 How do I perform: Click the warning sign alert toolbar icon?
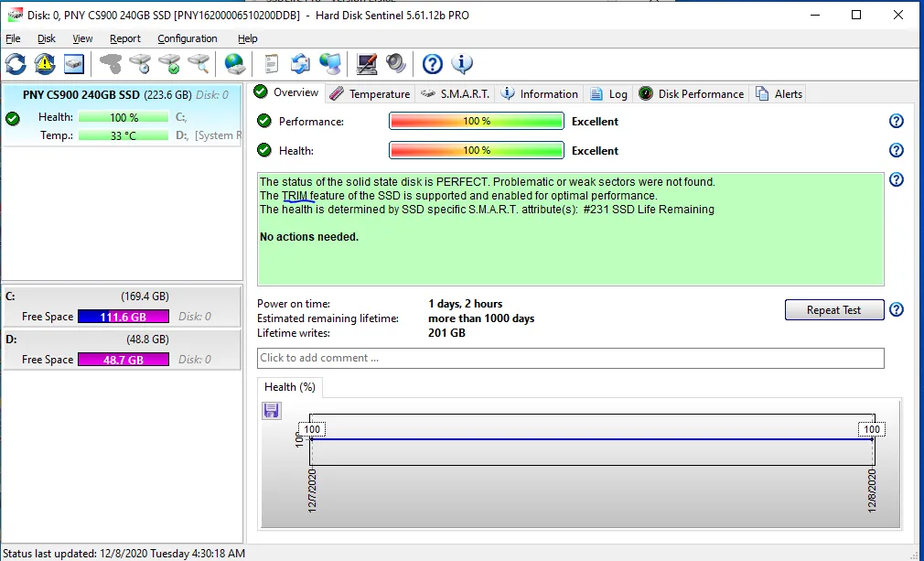pyautogui.click(x=45, y=64)
